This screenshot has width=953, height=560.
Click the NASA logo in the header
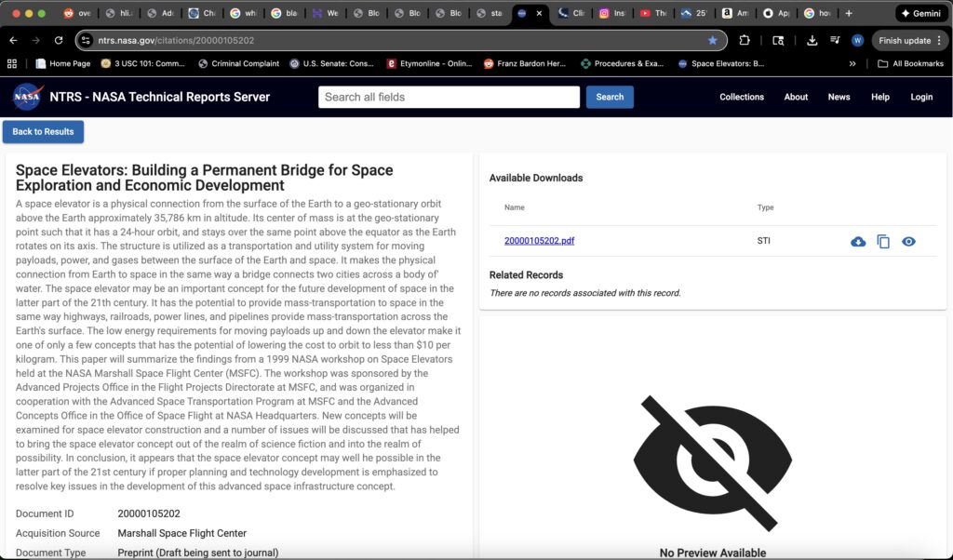pyautogui.click(x=27, y=97)
